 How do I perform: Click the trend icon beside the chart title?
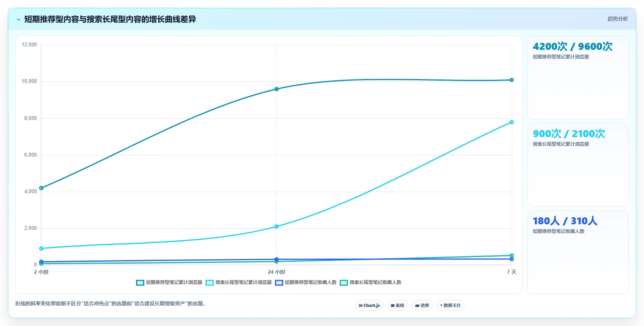coord(18,19)
